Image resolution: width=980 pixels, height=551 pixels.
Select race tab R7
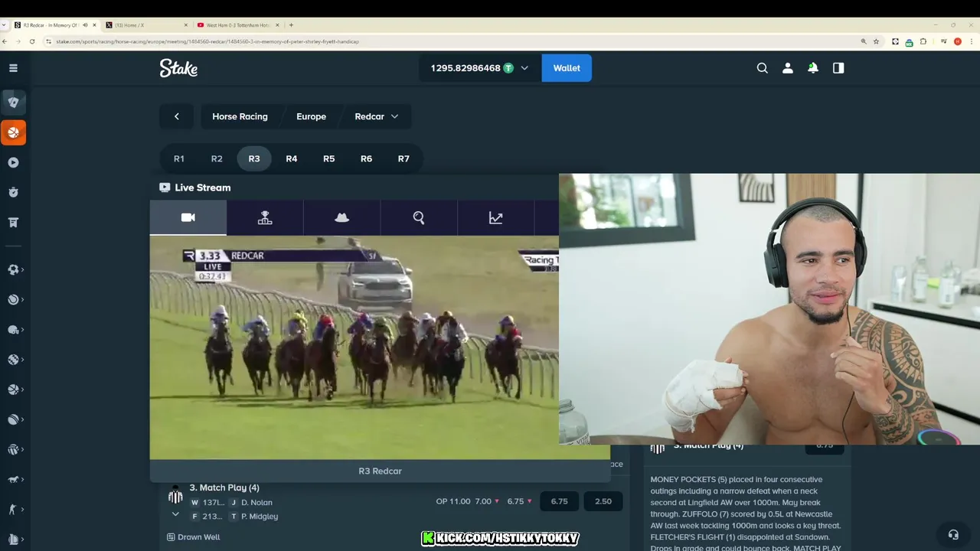pyautogui.click(x=403, y=158)
